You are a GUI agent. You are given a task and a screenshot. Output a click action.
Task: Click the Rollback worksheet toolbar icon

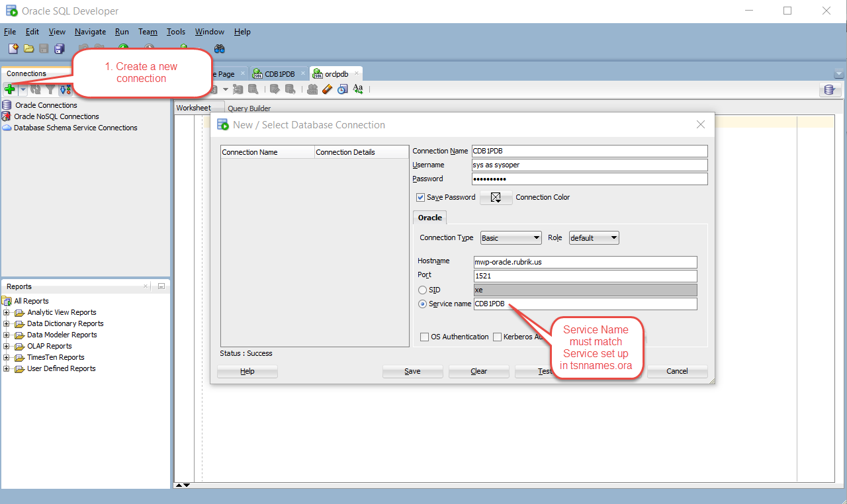(290, 89)
